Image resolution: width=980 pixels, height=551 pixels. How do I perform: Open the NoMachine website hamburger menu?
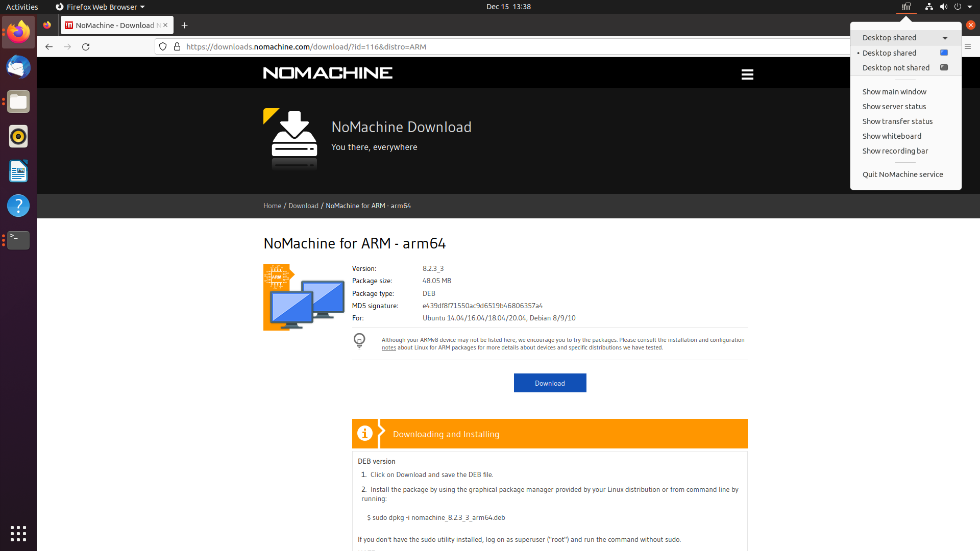tap(747, 74)
